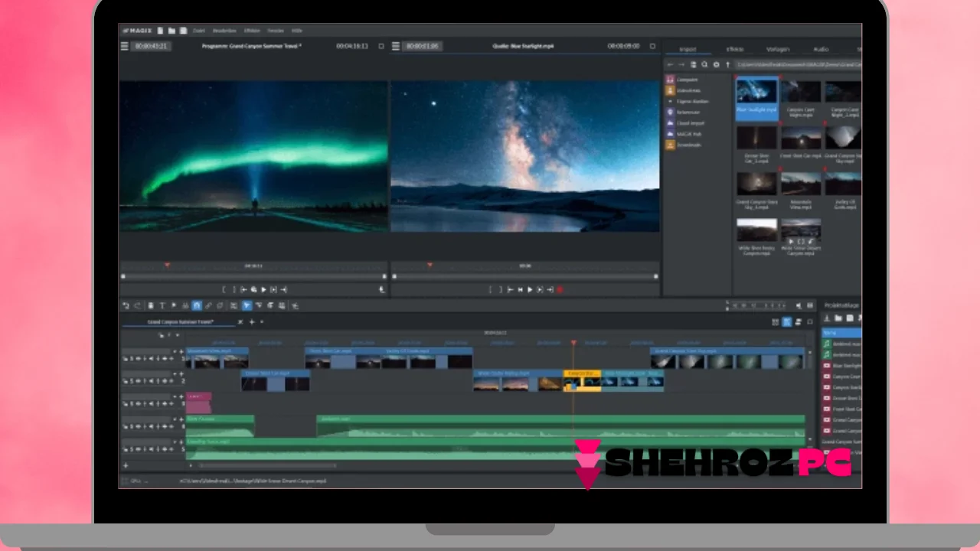Viewport: 980px width, 551px height.
Task: Click the new project file icon
Action: 161,31
